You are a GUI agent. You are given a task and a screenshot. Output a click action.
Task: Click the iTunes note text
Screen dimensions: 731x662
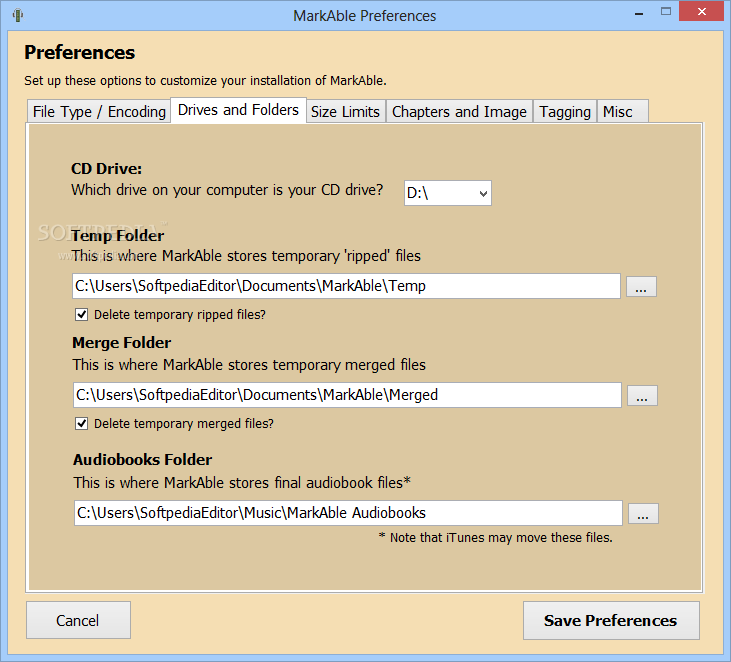coord(495,538)
